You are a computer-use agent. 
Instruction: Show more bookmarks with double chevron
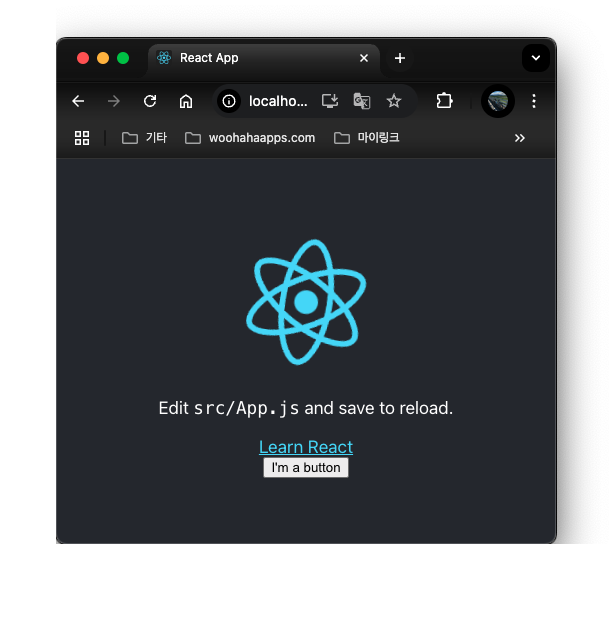[x=519, y=138]
